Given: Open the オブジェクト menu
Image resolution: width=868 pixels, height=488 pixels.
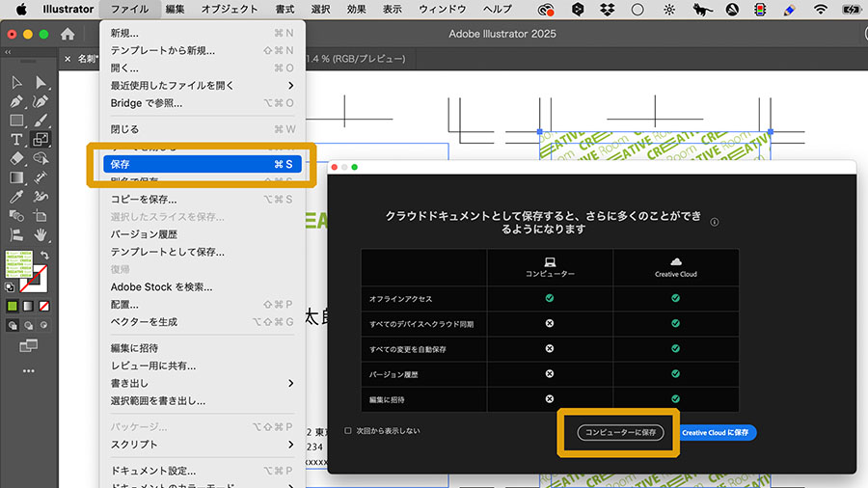Looking at the screenshot, I should (230, 10).
